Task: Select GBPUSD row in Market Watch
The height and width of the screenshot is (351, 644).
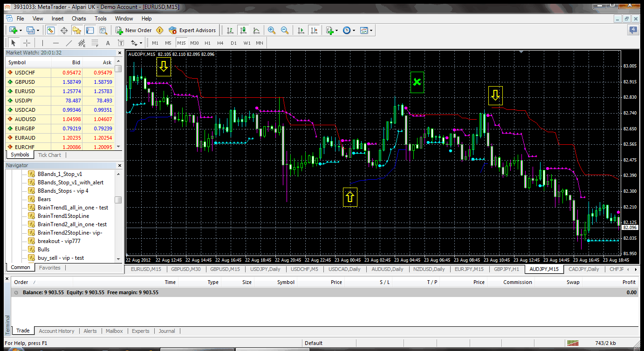Action: click(x=61, y=82)
